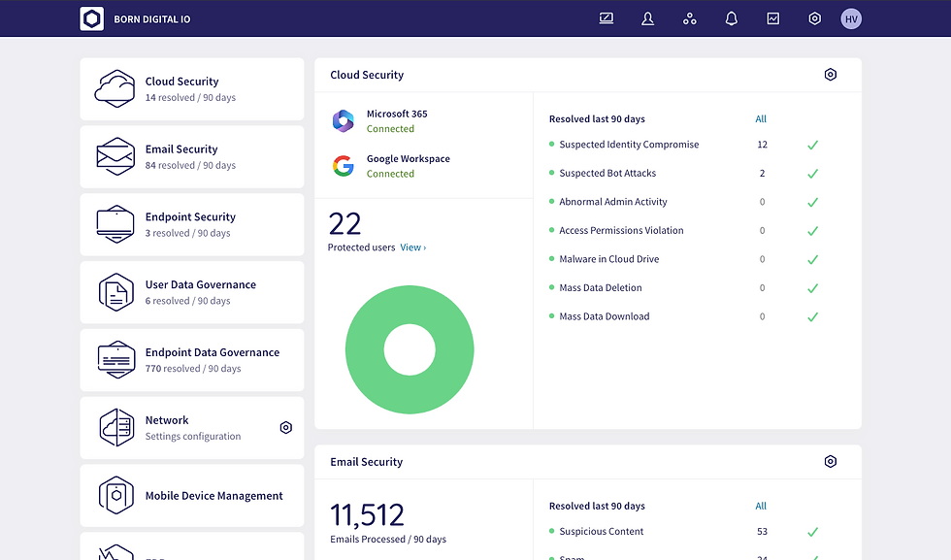Open Suspected Bot Attacks row
The width and height of the screenshot is (951, 560).
pyautogui.click(x=685, y=173)
